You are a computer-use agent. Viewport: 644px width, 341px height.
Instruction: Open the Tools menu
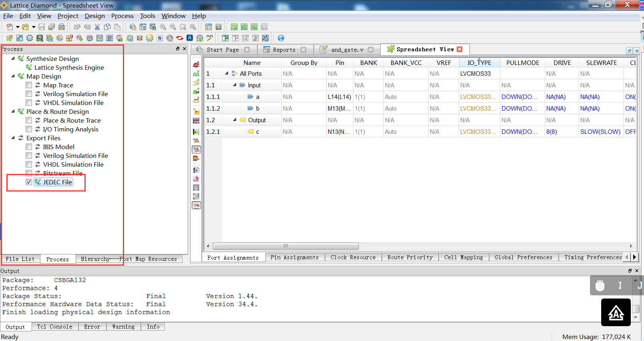[147, 16]
